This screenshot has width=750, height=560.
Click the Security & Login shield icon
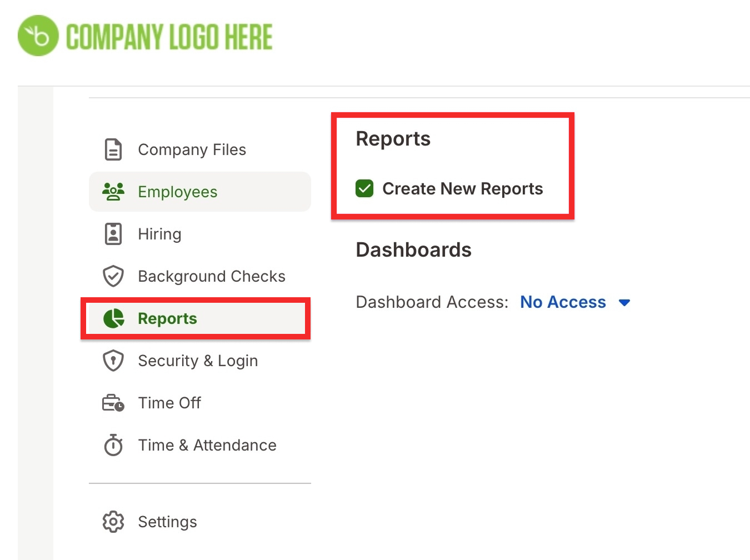(x=113, y=361)
